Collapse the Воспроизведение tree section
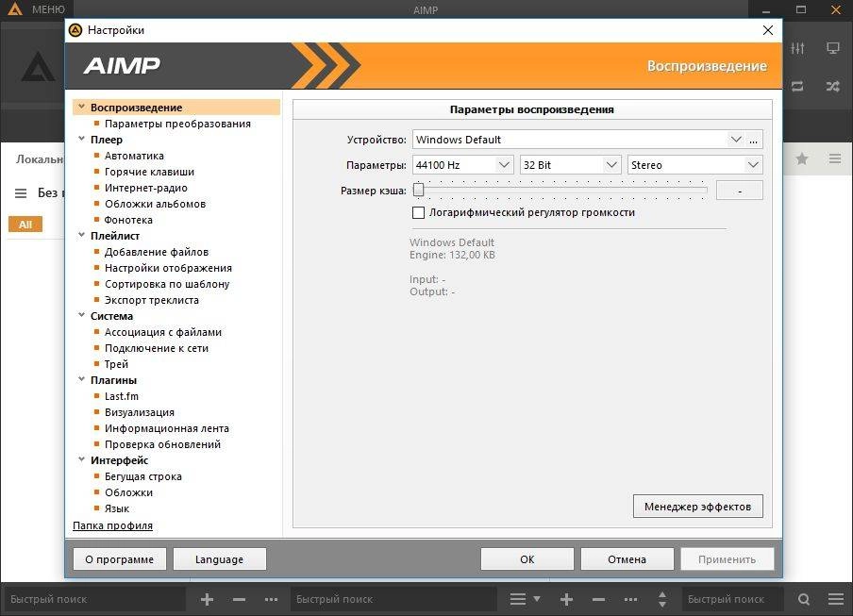 pos(81,108)
